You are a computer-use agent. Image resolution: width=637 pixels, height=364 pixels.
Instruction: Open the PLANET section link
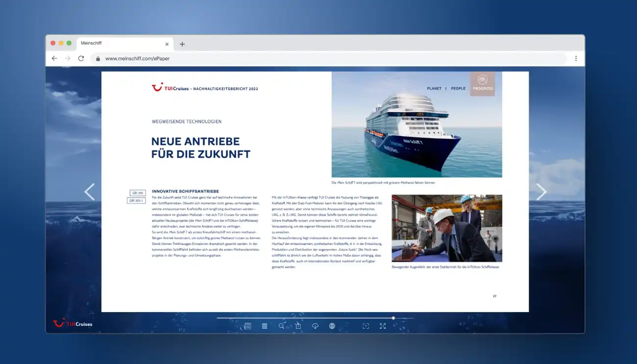coord(434,89)
